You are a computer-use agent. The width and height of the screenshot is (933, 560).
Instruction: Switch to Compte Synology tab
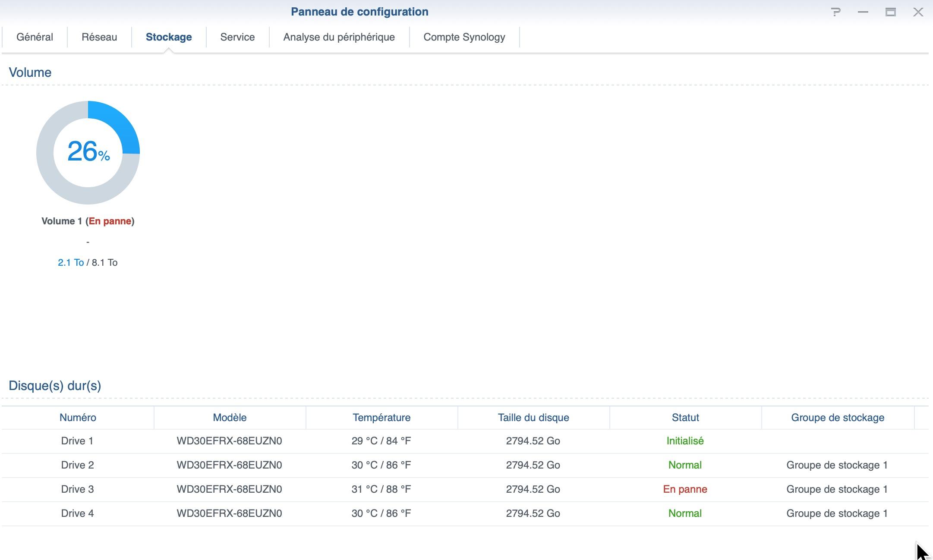(464, 37)
